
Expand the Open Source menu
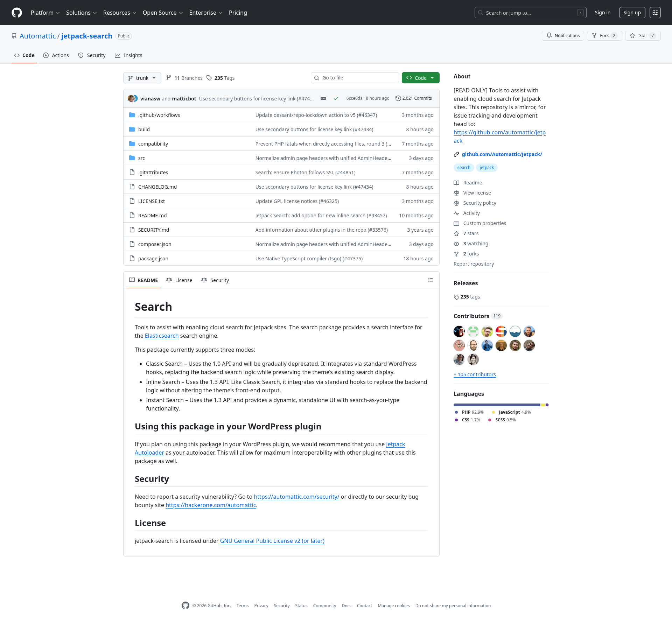pyautogui.click(x=163, y=13)
